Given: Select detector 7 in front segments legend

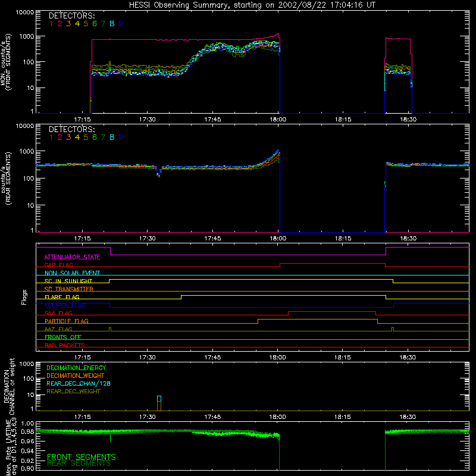Looking at the screenshot, I should pos(103,24).
